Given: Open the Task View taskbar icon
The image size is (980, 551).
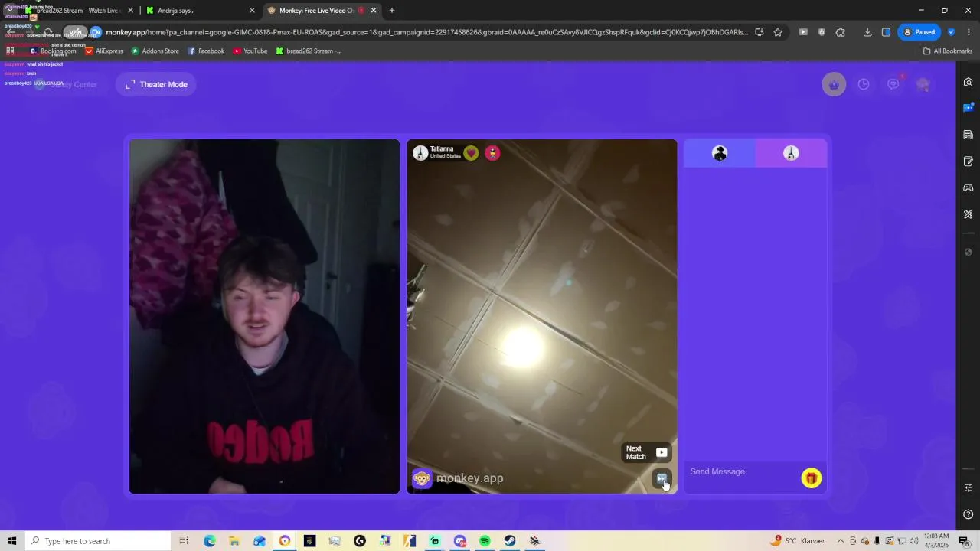Looking at the screenshot, I should (184, 541).
